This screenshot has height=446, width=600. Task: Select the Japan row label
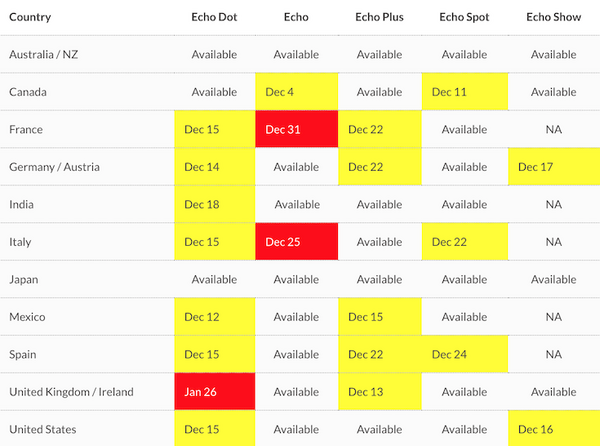click(25, 279)
